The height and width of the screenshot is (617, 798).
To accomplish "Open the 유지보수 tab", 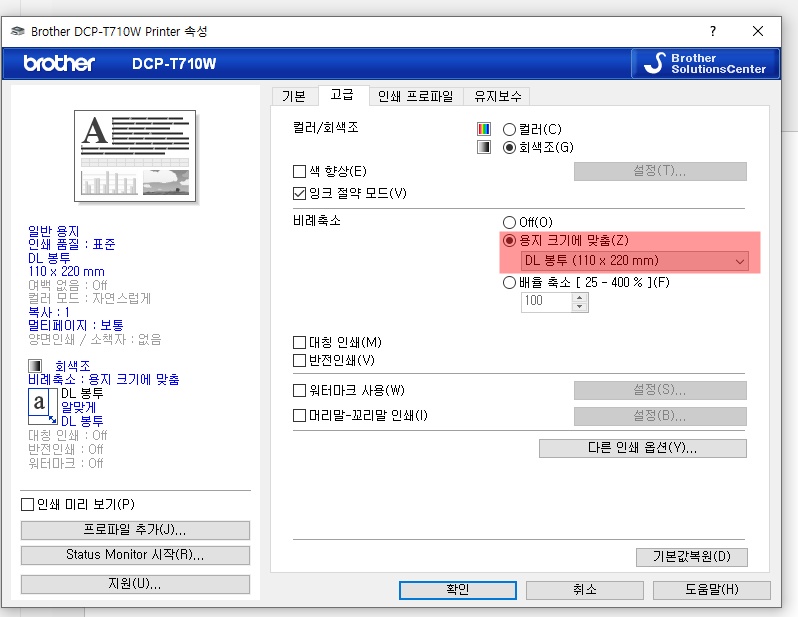I will coord(498,96).
